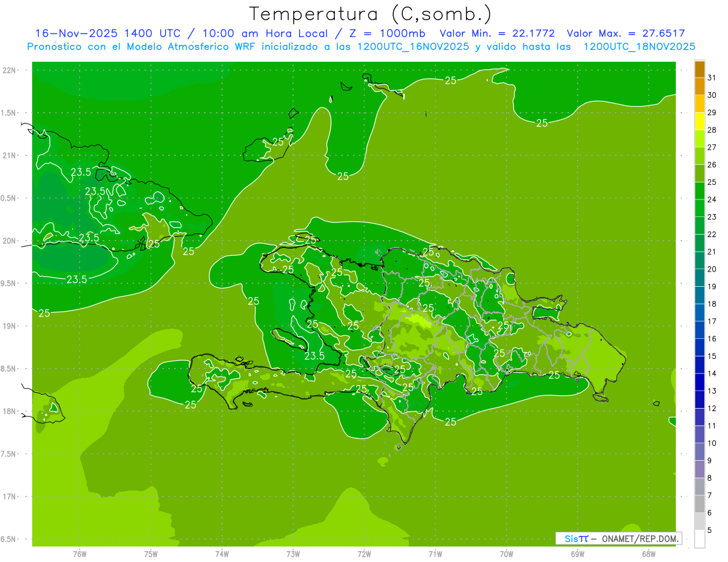
Task: Pick the yellow swatch between 28 and 29
Action: click(699, 122)
